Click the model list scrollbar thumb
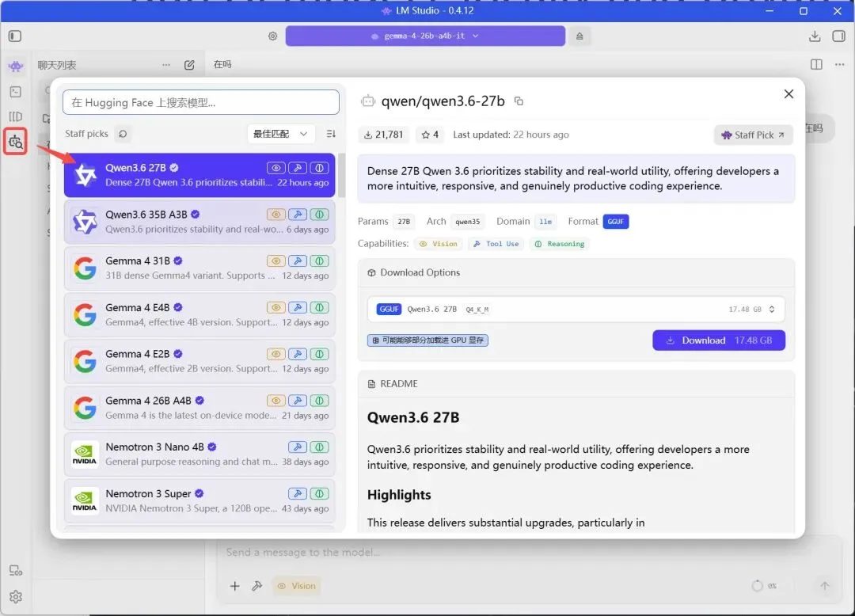The width and height of the screenshot is (855, 616). [x=341, y=175]
